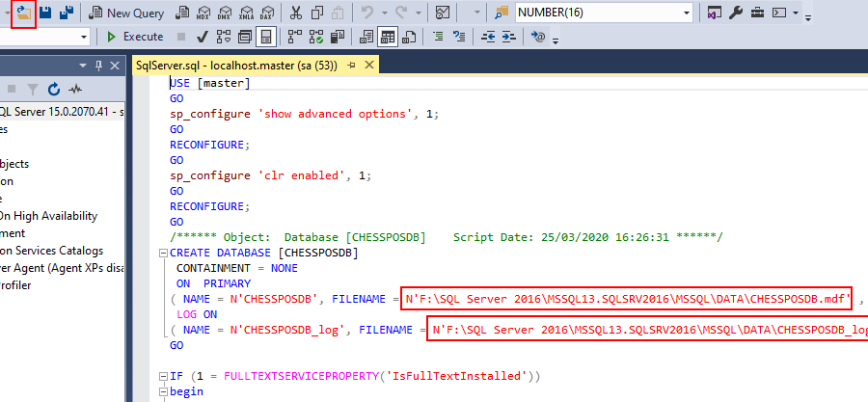Specify values for template parameters
This screenshot has width=868, height=402.
coord(537,37)
